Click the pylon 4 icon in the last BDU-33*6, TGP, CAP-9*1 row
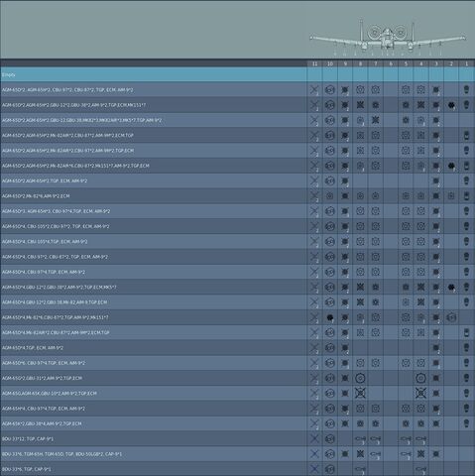This screenshot has height=476, width=475. pyautogui.click(x=420, y=469)
